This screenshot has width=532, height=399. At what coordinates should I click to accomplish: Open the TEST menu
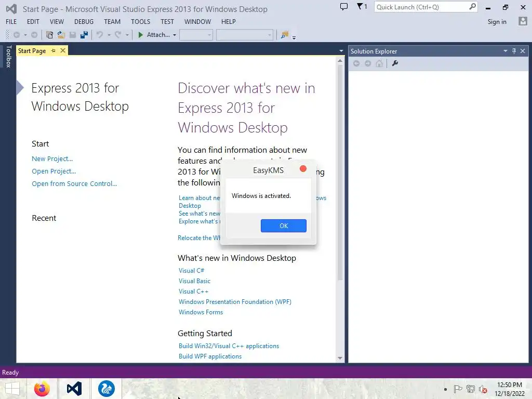pos(167,21)
